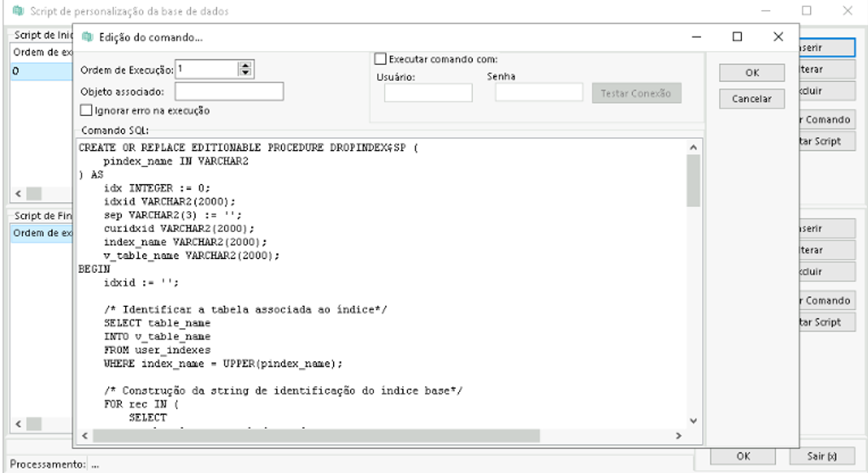Click the upper Comando button in the background window
The height and width of the screenshot is (473, 868).
tap(827, 119)
